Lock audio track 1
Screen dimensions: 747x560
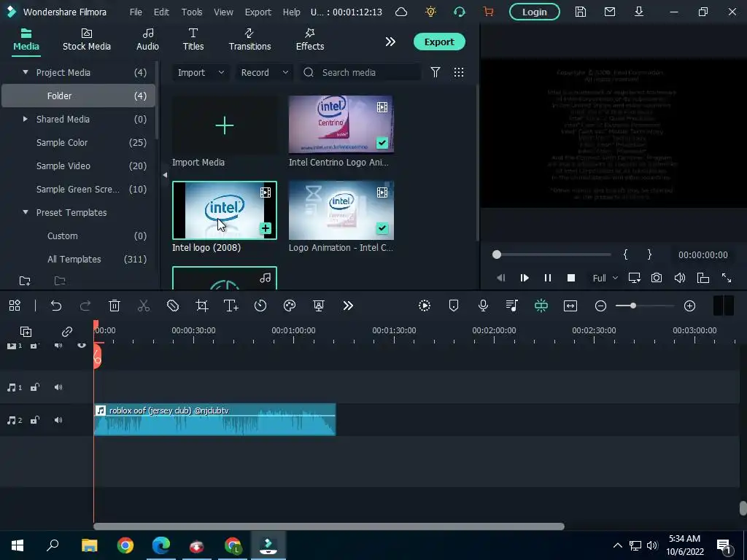[35, 387]
